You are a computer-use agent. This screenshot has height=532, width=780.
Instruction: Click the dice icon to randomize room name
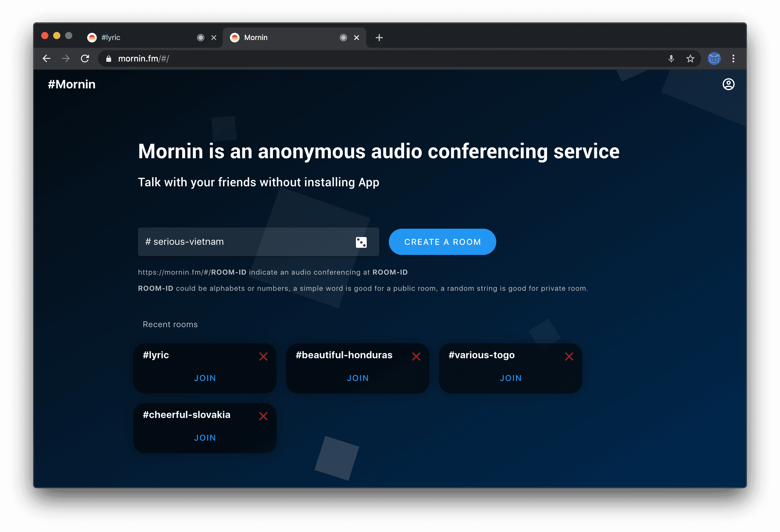click(361, 242)
